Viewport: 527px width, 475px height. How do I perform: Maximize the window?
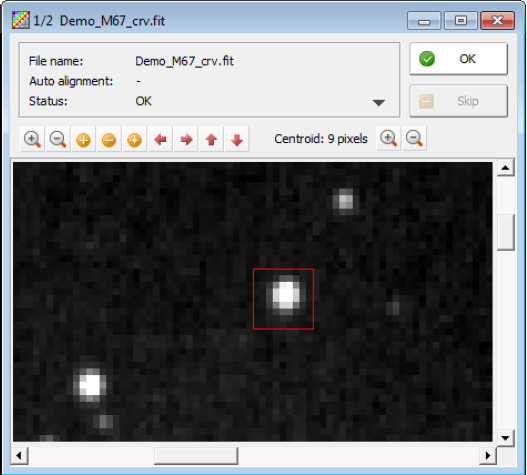[x=460, y=21]
